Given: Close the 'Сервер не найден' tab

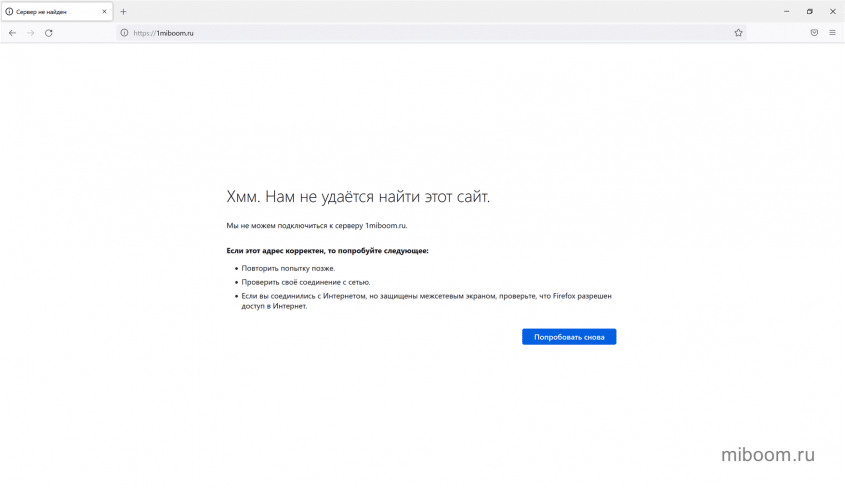Looking at the screenshot, I should [x=104, y=11].
